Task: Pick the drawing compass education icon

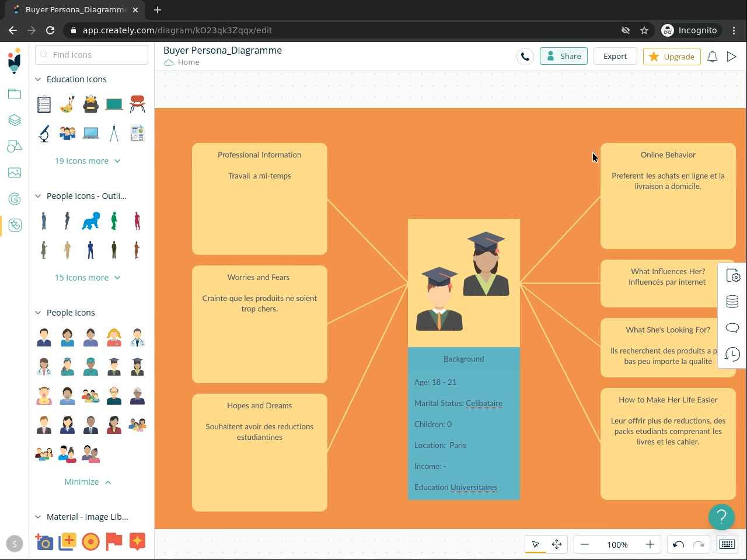Action: coord(114,134)
